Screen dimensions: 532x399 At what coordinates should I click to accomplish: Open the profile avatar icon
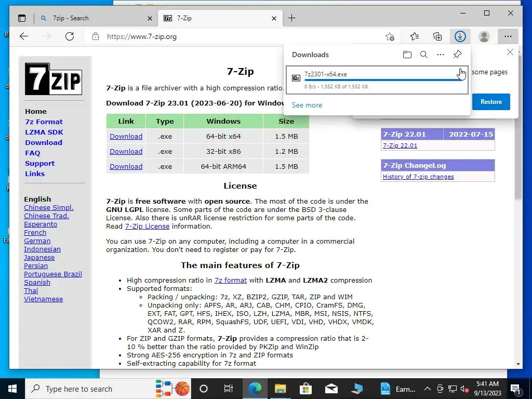click(x=484, y=36)
